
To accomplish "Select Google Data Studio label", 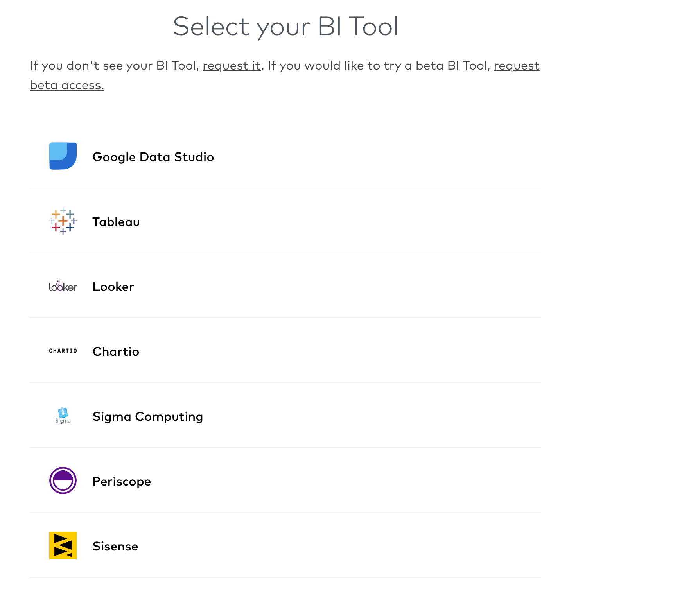I will (153, 157).
